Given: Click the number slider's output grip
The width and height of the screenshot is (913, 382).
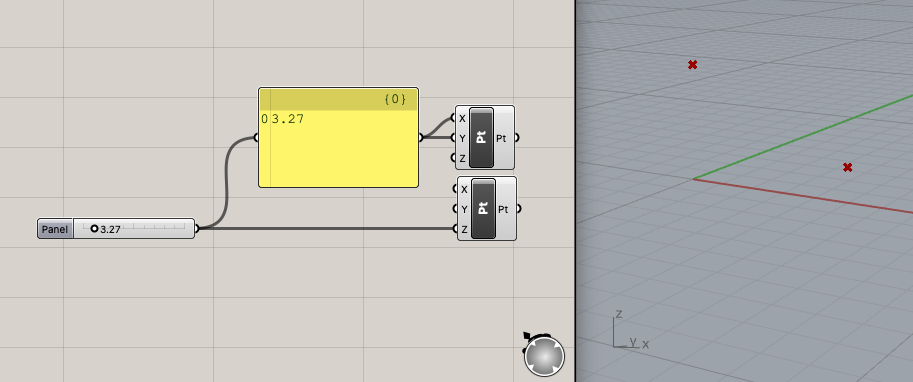Looking at the screenshot, I should click(196, 228).
